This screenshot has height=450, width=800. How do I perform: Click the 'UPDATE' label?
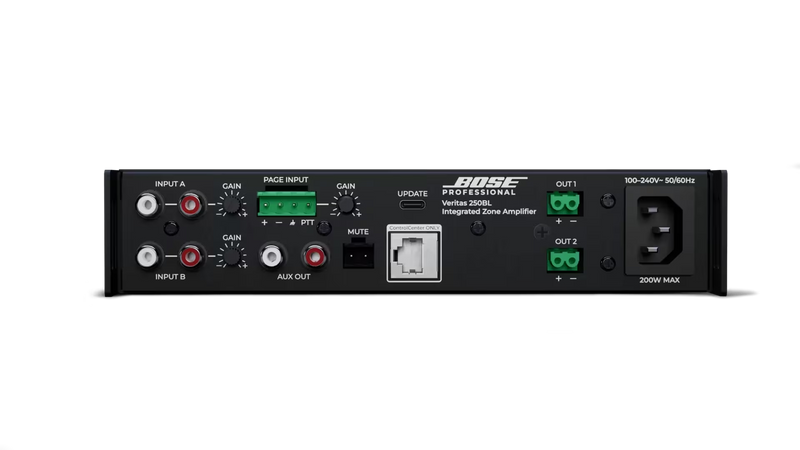412,194
